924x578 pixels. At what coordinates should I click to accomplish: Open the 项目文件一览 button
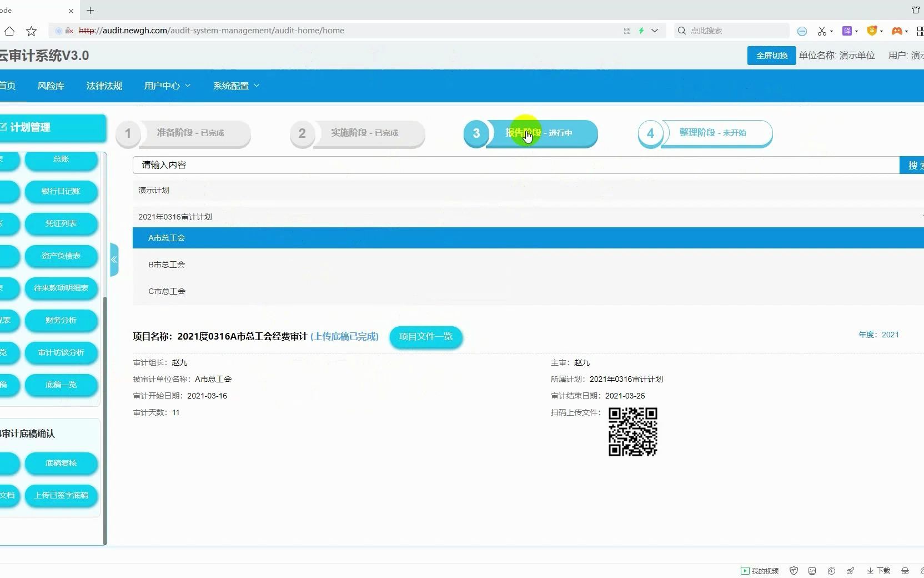(426, 337)
